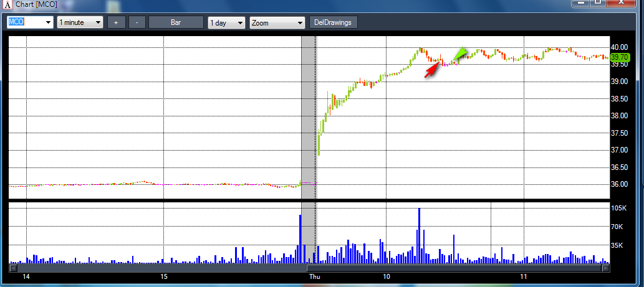Click the horizontal scrollbar thumb
This screenshot has height=287, width=644.
pyautogui.click(x=454, y=268)
